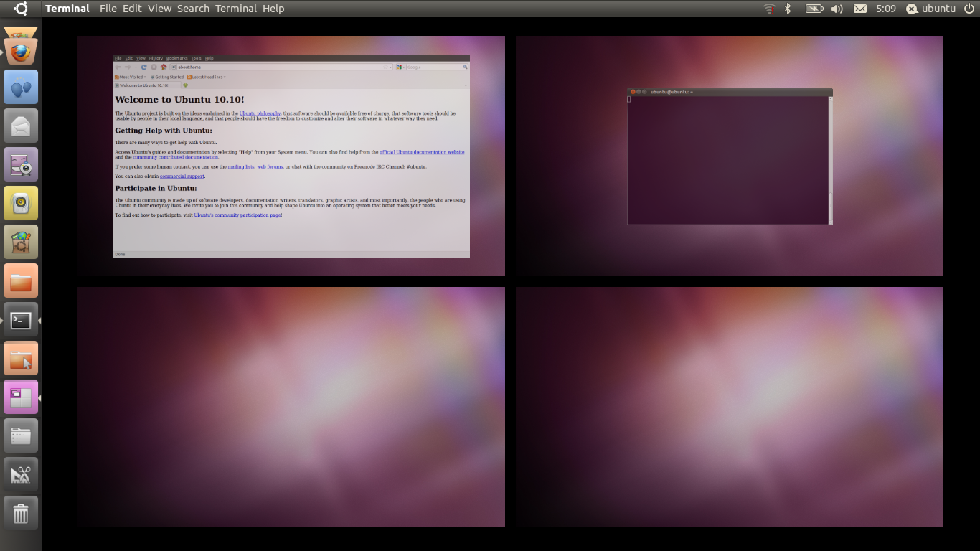Open the commercial support link

182,176
